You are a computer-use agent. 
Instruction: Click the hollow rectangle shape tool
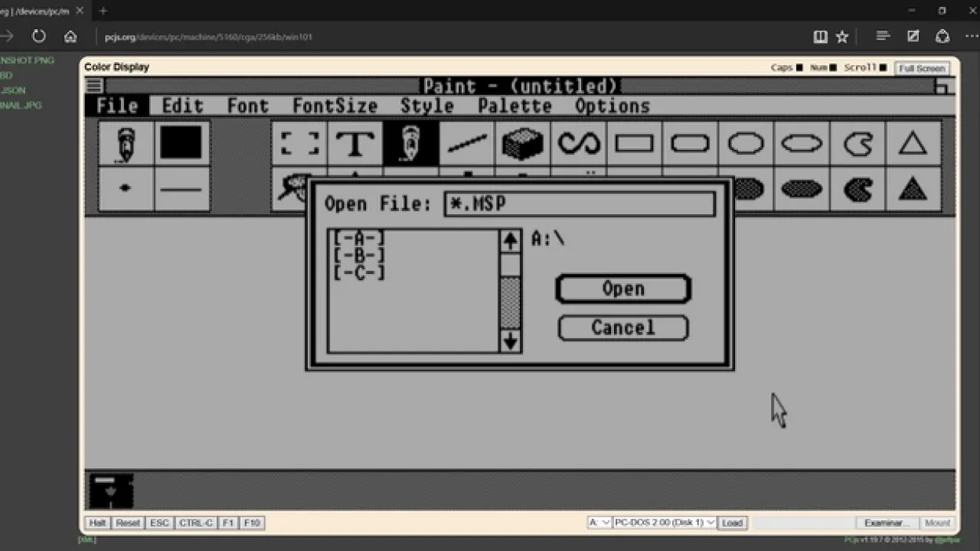pyautogui.click(x=635, y=143)
